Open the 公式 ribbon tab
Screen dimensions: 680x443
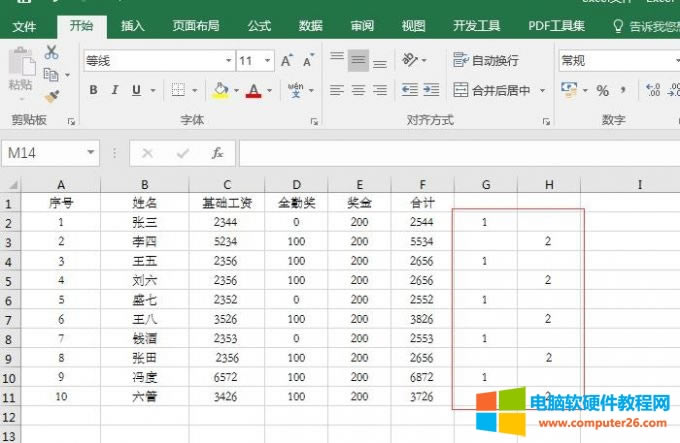click(x=259, y=26)
